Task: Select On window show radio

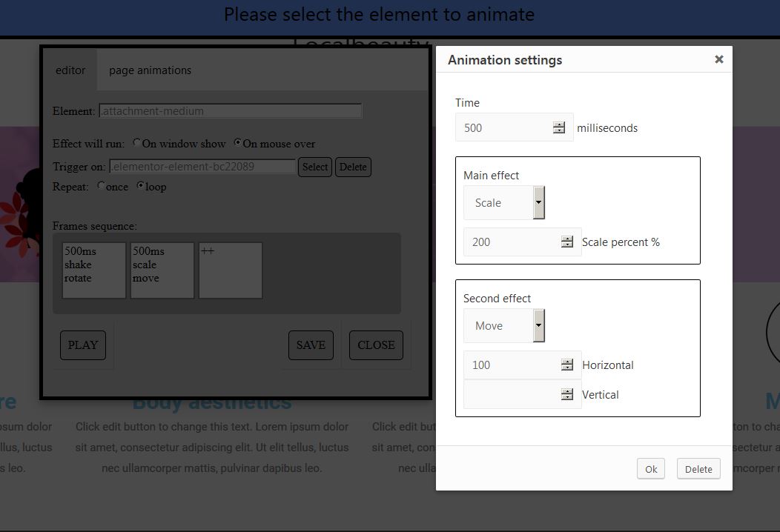Action: [137, 143]
